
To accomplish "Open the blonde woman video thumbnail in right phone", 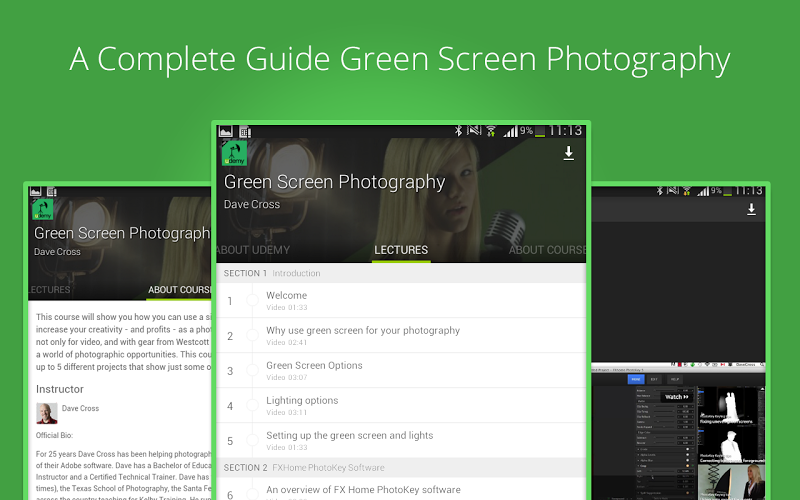I will click(x=733, y=482).
